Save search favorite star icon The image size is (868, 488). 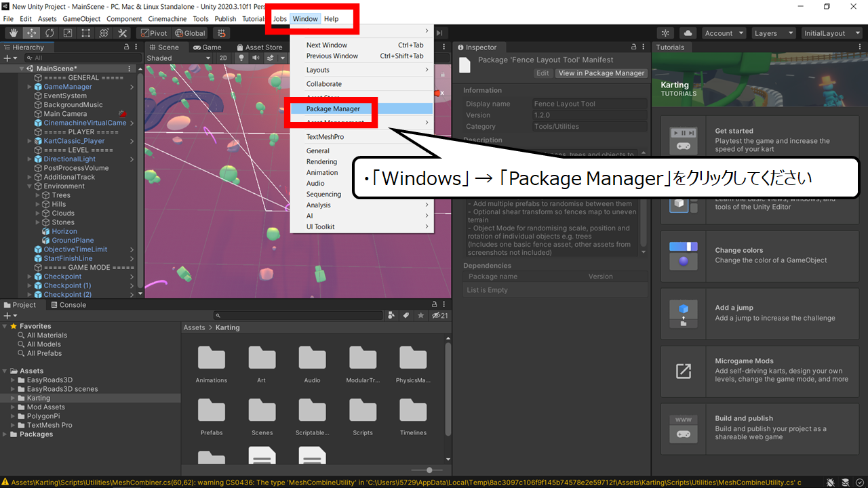420,316
